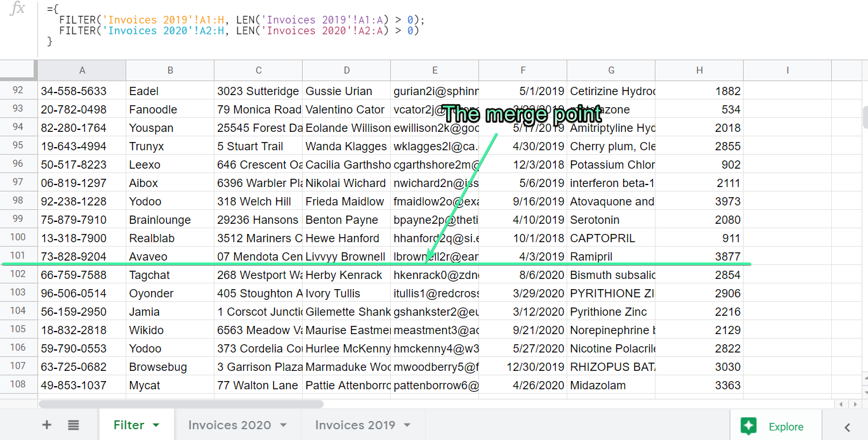The width and height of the screenshot is (868, 440).
Task: Click the select-all corner box
Action: click(18, 70)
